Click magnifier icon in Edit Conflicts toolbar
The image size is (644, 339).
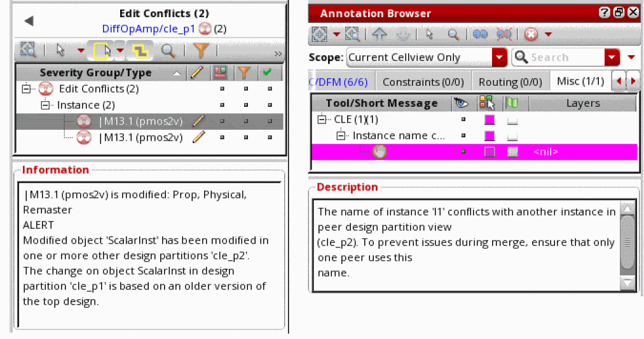click(x=168, y=50)
